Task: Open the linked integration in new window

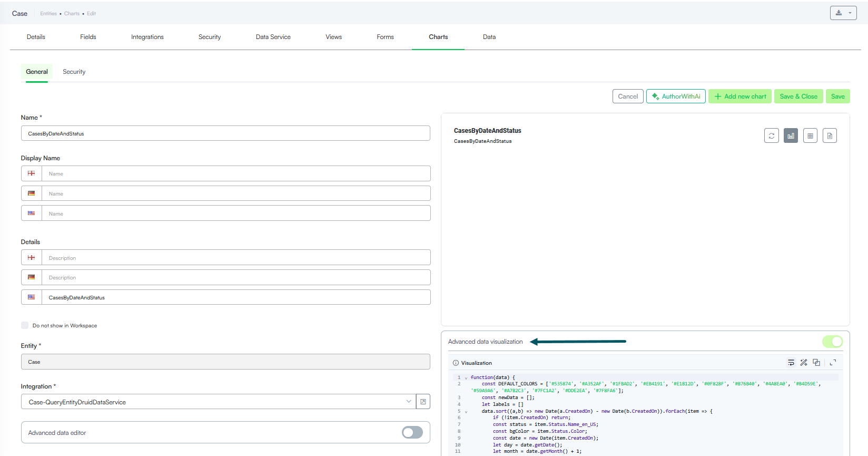Action: [x=423, y=402]
